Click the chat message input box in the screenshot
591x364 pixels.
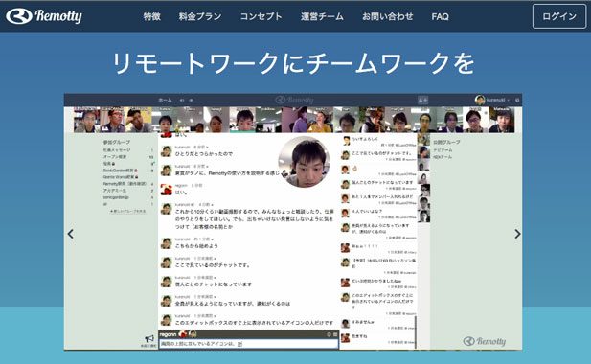click(x=249, y=344)
